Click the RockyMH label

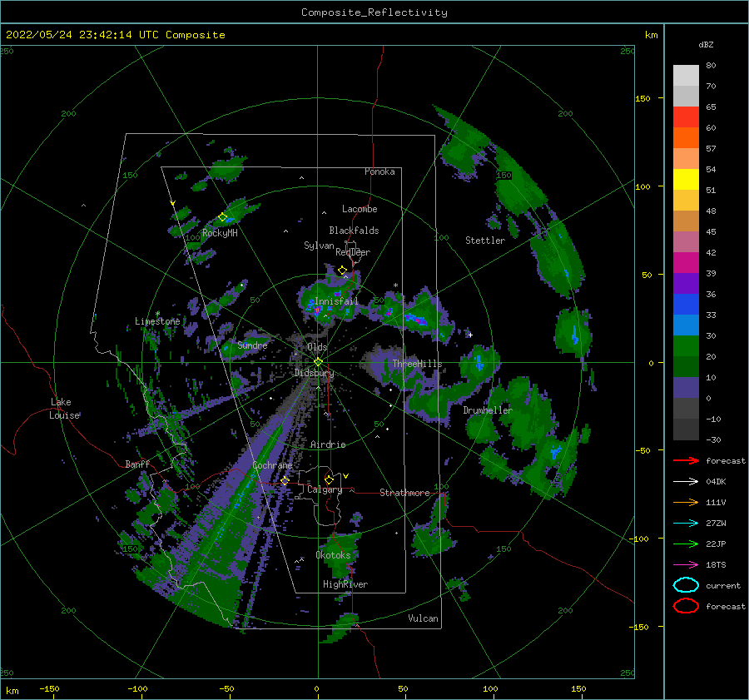pyautogui.click(x=220, y=233)
